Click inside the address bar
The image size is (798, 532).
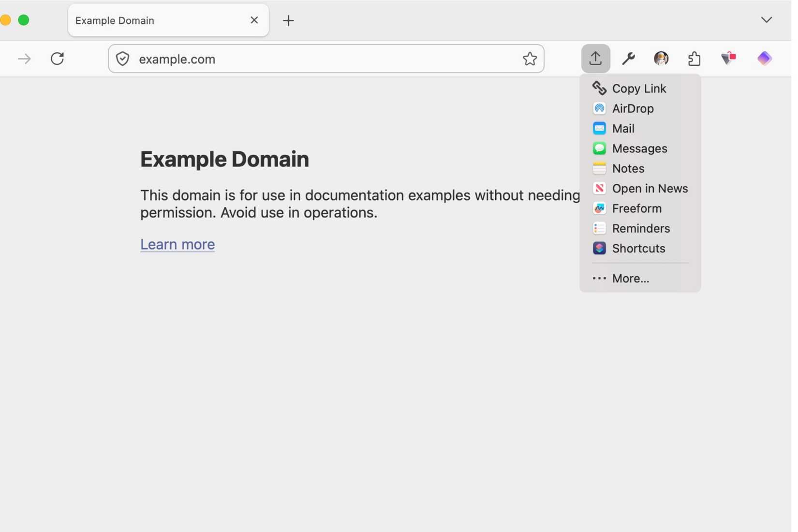[324, 59]
